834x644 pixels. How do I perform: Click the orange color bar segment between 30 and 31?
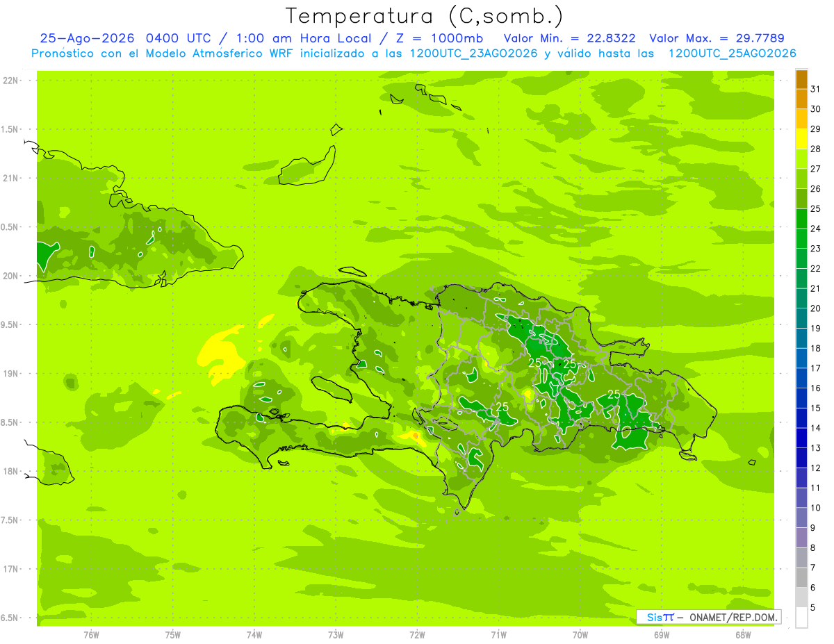point(801,99)
